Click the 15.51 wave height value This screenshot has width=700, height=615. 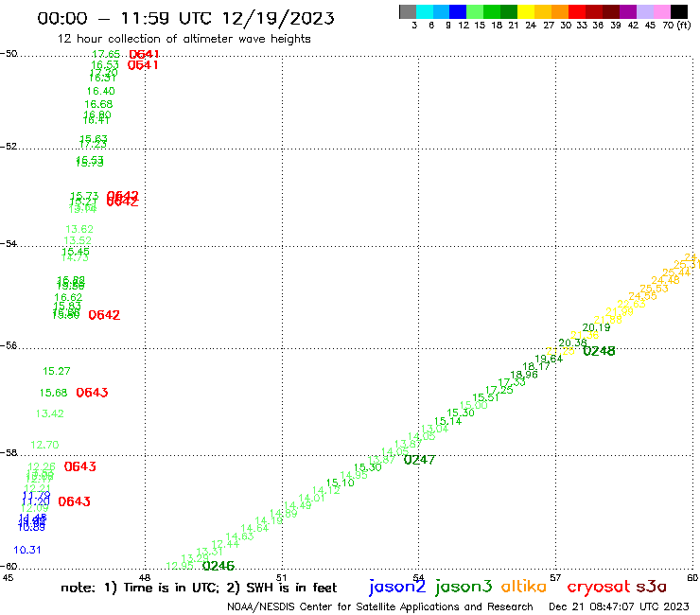pyautogui.click(x=485, y=397)
